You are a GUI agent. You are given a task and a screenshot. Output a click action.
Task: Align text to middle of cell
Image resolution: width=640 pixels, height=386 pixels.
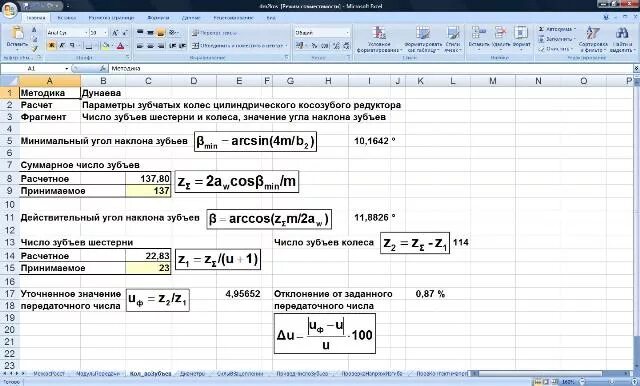pyautogui.click(x=150, y=33)
